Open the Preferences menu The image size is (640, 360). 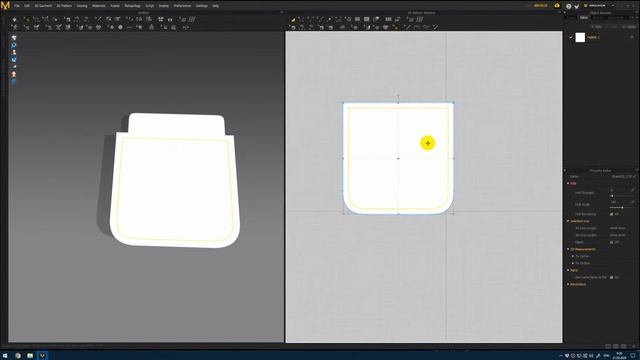[182, 6]
